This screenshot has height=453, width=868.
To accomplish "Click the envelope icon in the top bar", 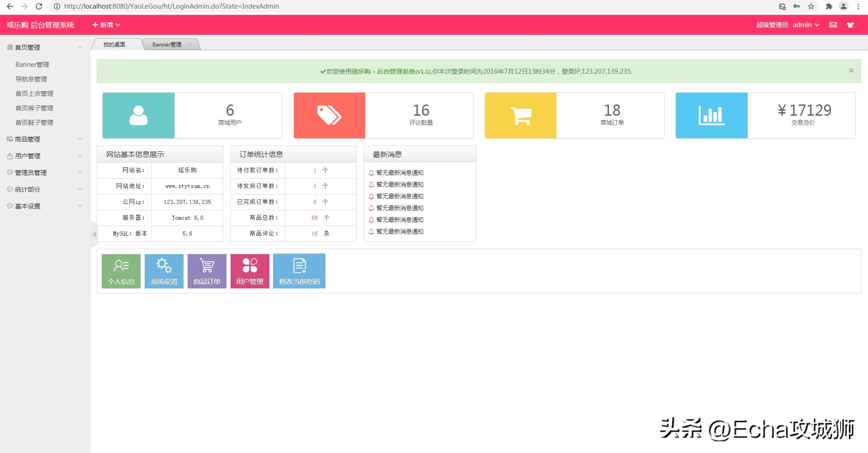I will (x=833, y=24).
